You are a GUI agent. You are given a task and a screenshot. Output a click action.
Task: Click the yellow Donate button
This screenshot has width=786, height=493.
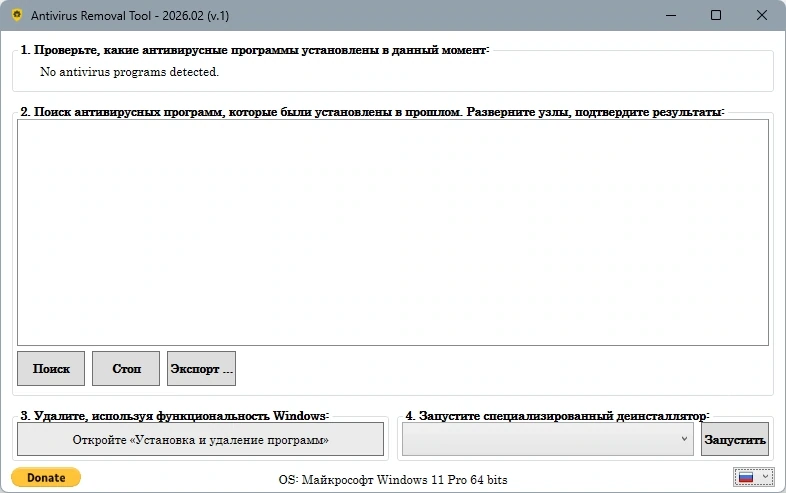pyautogui.click(x=46, y=477)
